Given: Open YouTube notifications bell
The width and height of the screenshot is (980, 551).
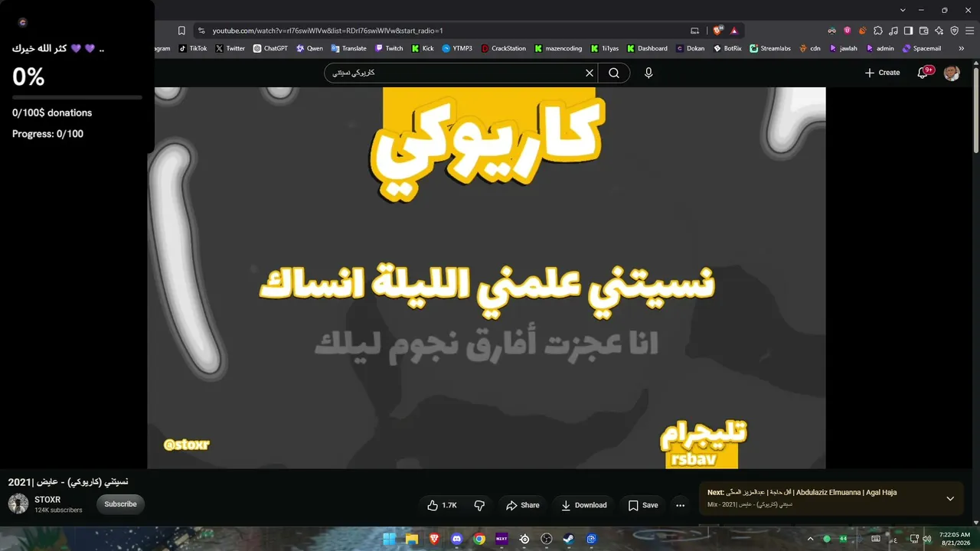Looking at the screenshot, I should 923,73.
